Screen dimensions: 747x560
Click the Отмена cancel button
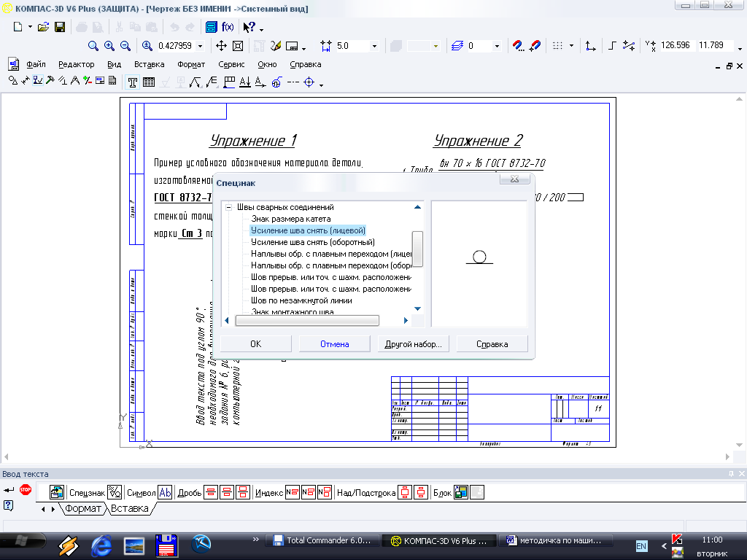(334, 344)
